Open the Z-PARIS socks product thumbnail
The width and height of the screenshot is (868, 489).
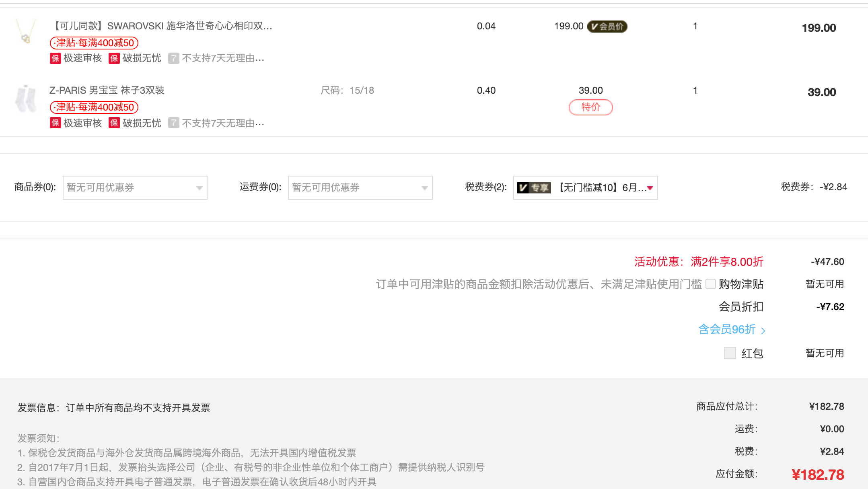26,98
